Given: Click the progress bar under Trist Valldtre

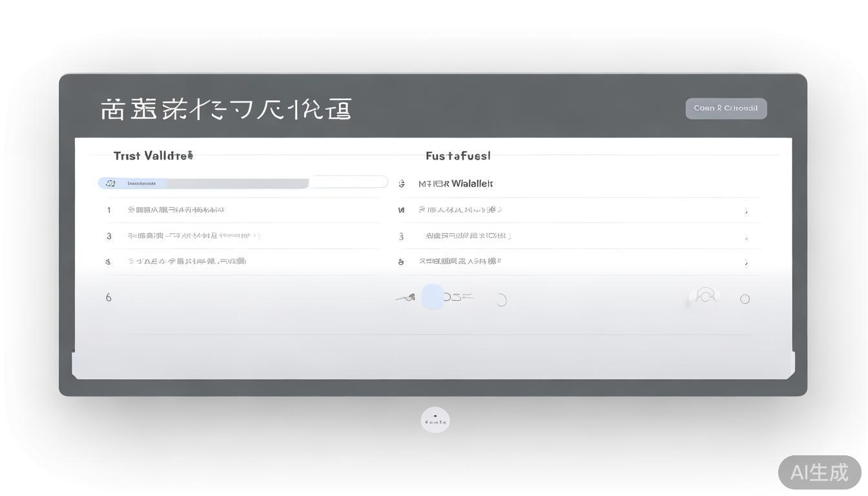Looking at the screenshot, I should [x=242, y=183].
